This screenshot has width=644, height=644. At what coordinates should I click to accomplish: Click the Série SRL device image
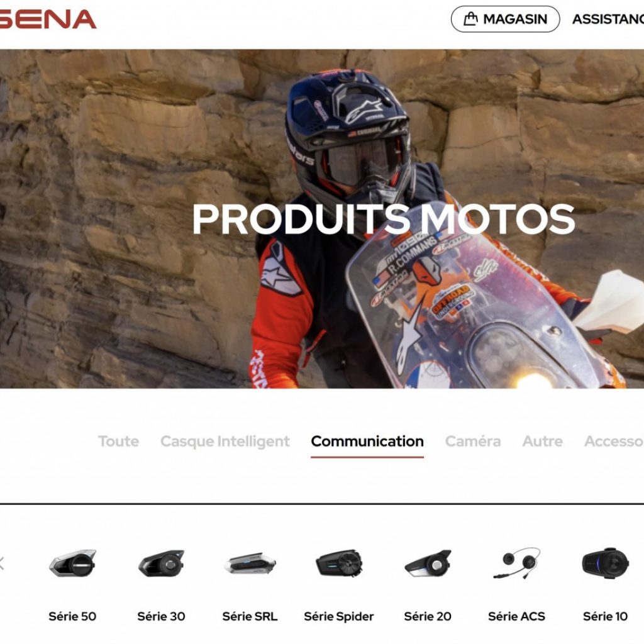(x=250, y=563)
